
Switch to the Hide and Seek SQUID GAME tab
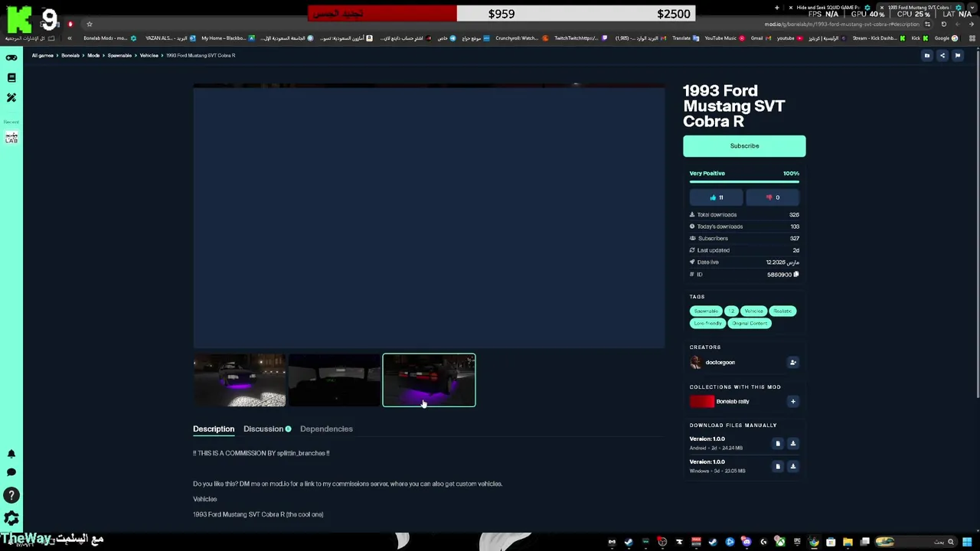(831, 8)
